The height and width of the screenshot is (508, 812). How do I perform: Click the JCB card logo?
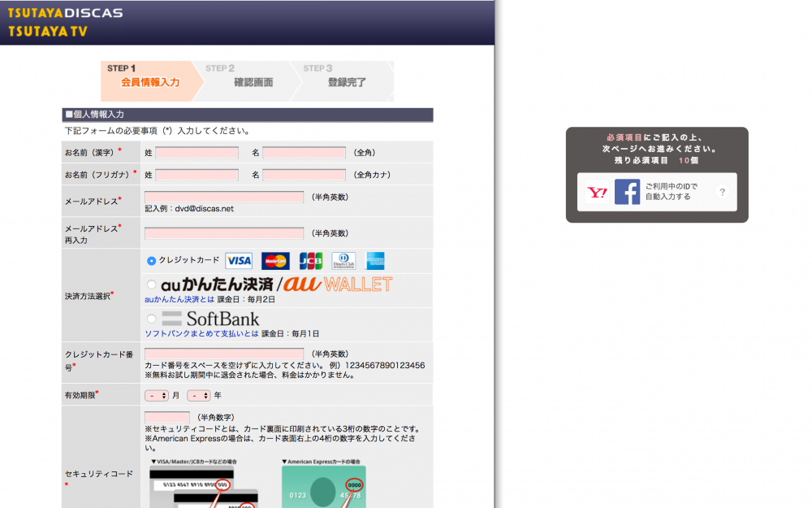(x=311, y=261)
